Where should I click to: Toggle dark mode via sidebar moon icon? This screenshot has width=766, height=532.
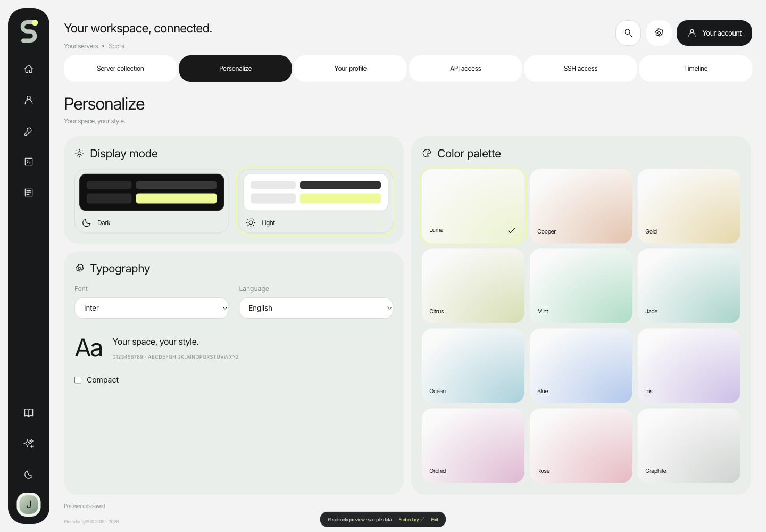tap(29, 475)
